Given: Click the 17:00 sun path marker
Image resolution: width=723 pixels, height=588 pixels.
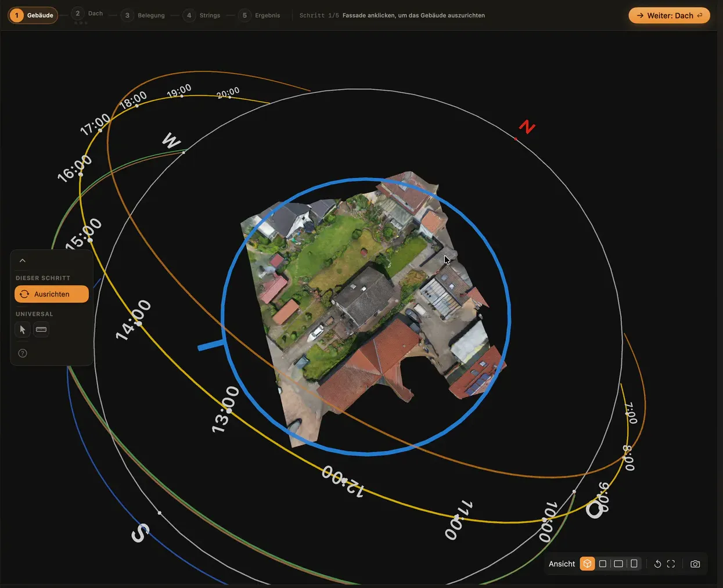Looking at the screenshot, I should pyautogui.click(x=95, y=124).
